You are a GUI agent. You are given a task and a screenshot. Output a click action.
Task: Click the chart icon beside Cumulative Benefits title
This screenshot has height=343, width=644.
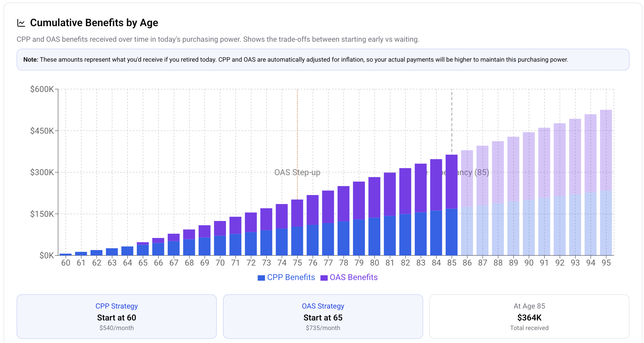pyautogui.click(x=21, y=23)
